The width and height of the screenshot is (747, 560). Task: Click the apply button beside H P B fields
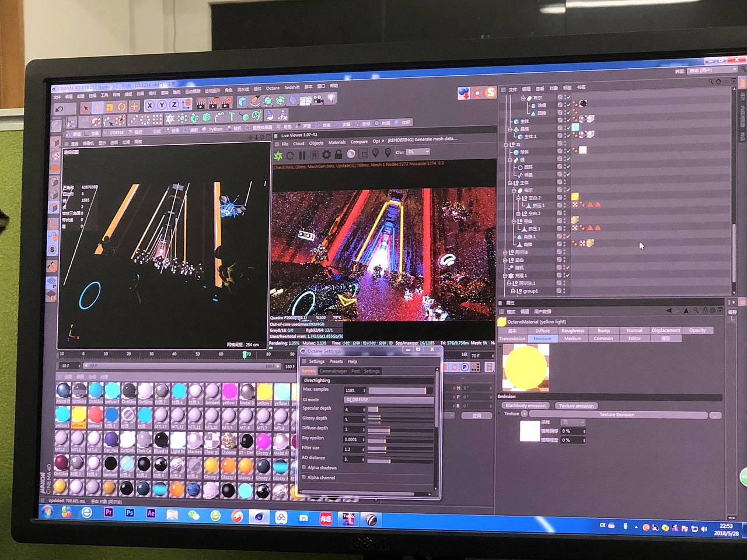click(476, 415)
